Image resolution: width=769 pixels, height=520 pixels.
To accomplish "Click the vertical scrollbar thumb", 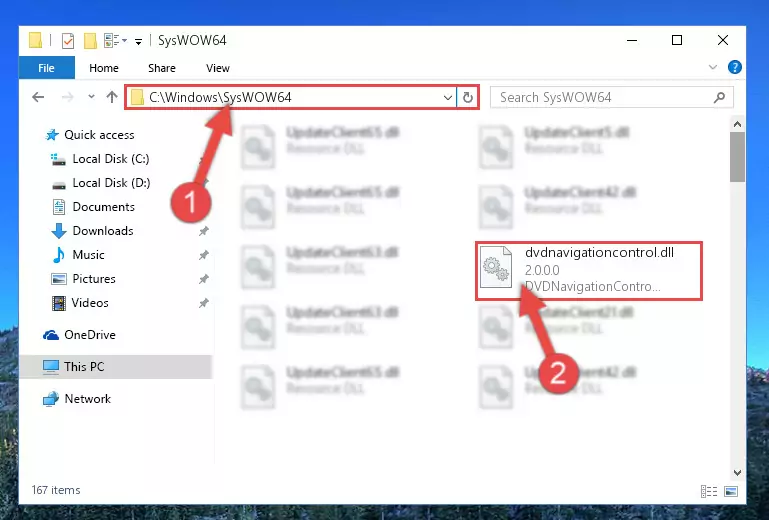I will click(737, 157).
